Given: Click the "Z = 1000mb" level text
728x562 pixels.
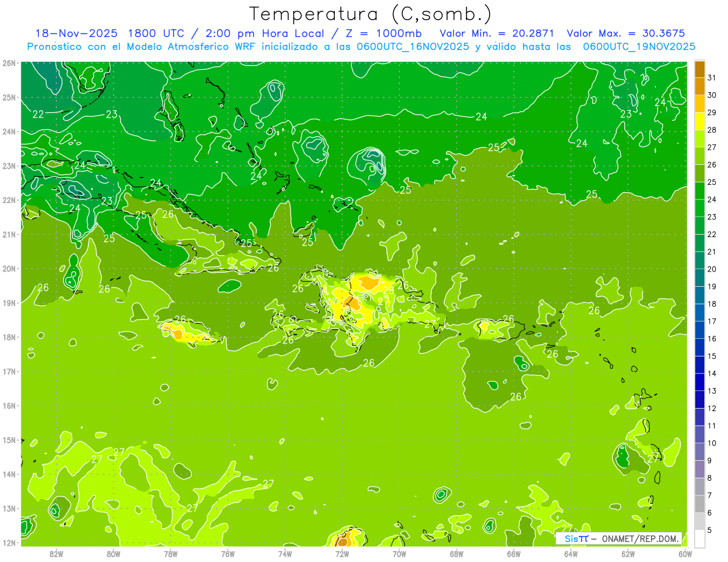Looking at the screenshot, I should click(x=383, y=33).
